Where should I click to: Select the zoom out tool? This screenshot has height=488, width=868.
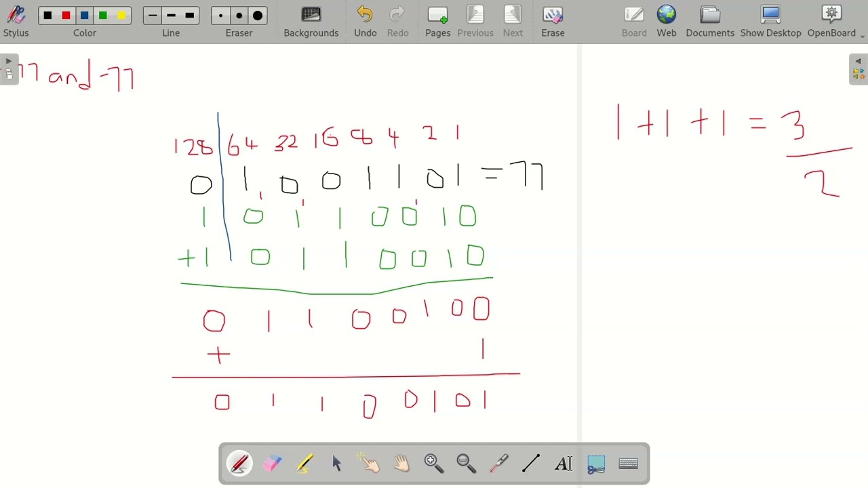pyautogui.click(x=467, y=464)
